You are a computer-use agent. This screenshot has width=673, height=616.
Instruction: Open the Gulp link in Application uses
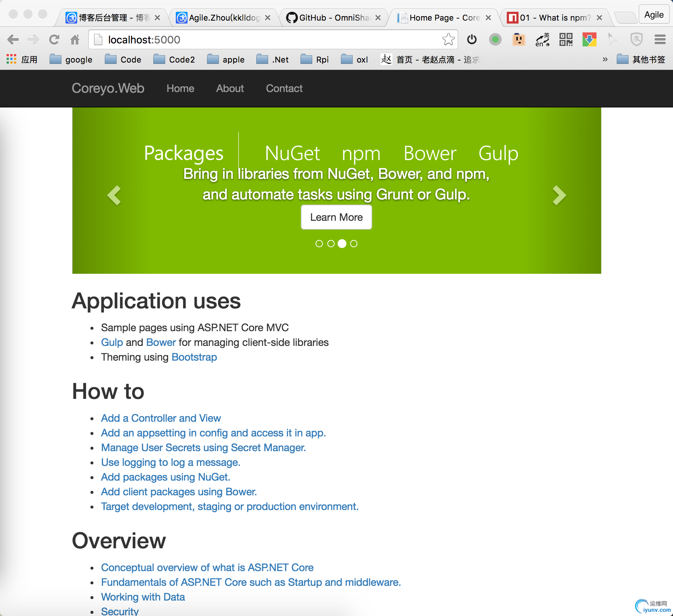coord(112,342)
